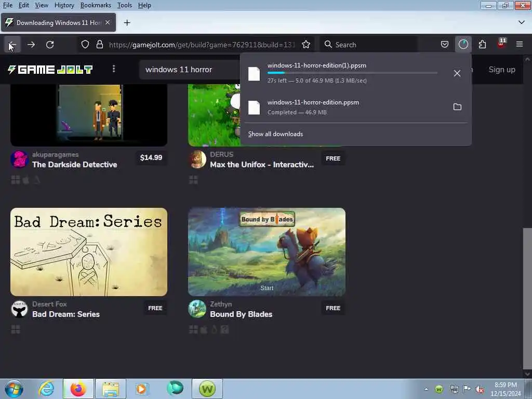
Task: Launch Internet Explorer from taskbar
Action: pyautogui.click(x=46, y=389)
